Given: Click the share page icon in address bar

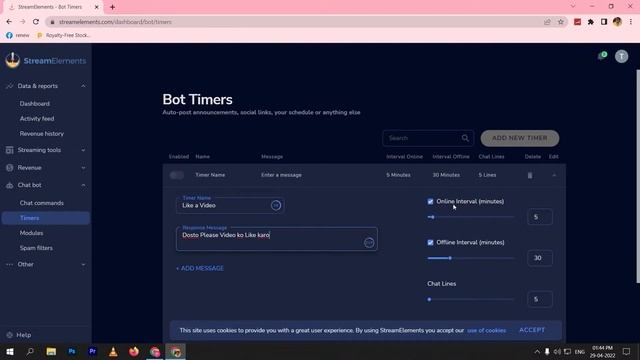Looking at the screenshot, I should pos(547,22).
